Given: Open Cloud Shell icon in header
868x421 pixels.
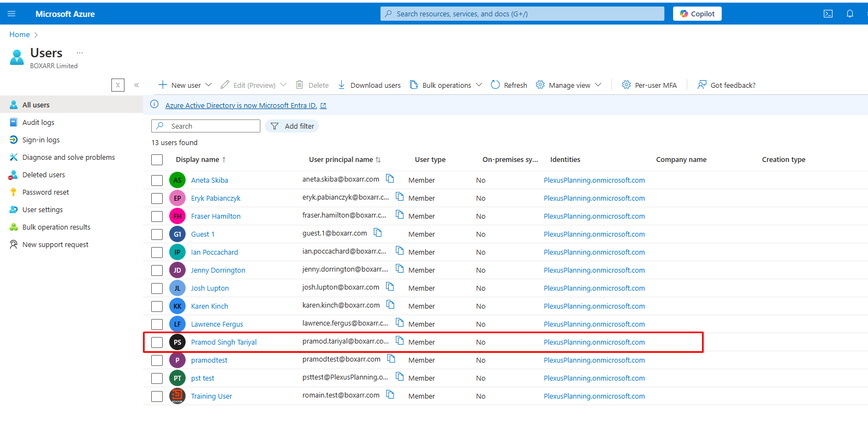Looking at the screenshot, I should pyautogui.click(x=828, y=14).
